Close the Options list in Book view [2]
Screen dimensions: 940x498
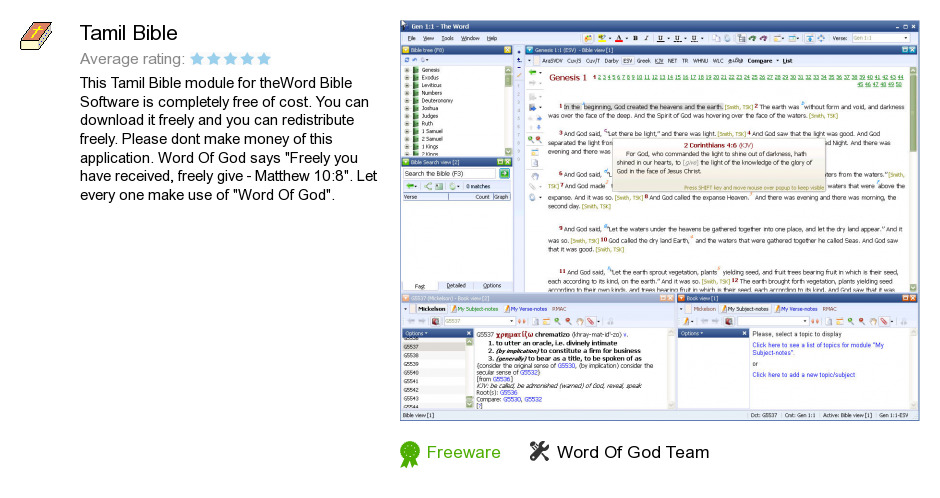(469, 333)
